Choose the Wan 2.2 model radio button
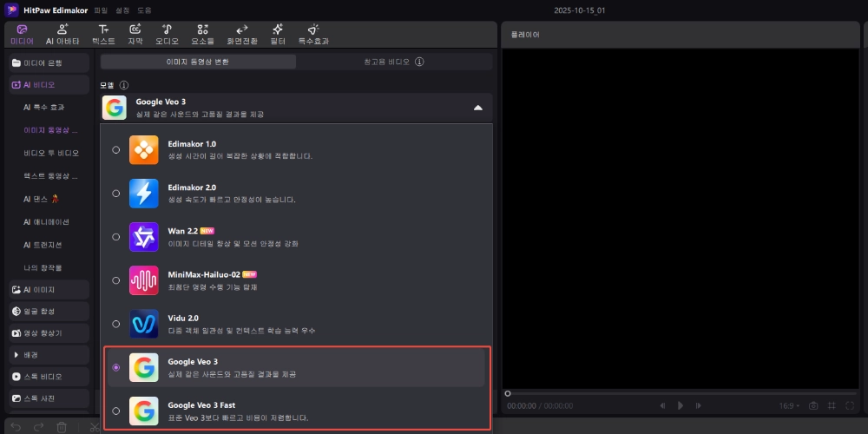This screenshot has height=434, width=868. pos(116,237)
